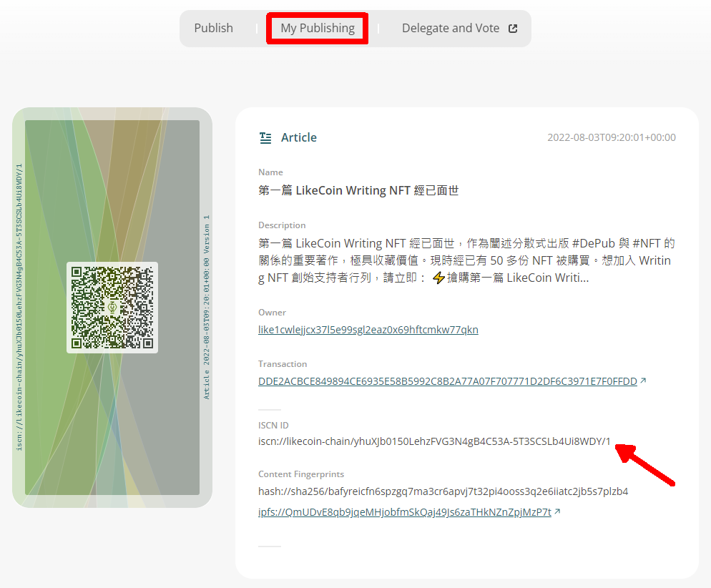Click the Content Fingerprints label
This screenshot has width=711, height=588.
301,474
